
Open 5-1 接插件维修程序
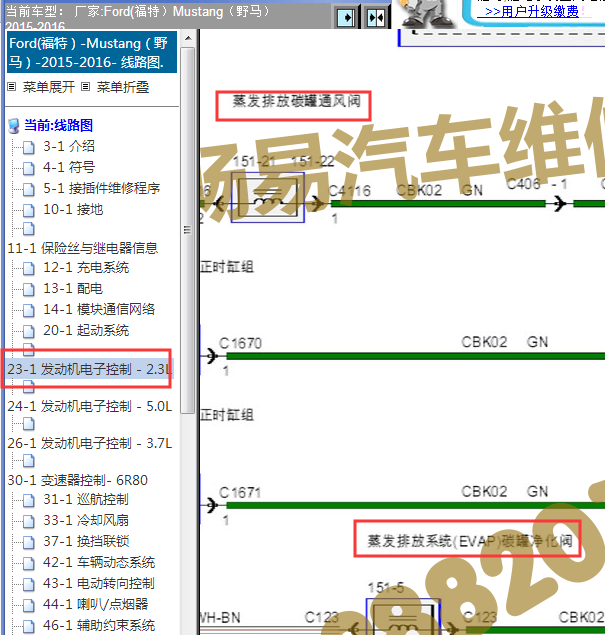point(101,188)
